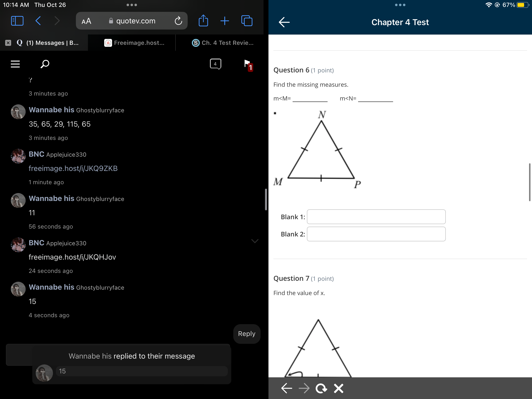Open the messages bubble showing 4

tap(216, 64)
